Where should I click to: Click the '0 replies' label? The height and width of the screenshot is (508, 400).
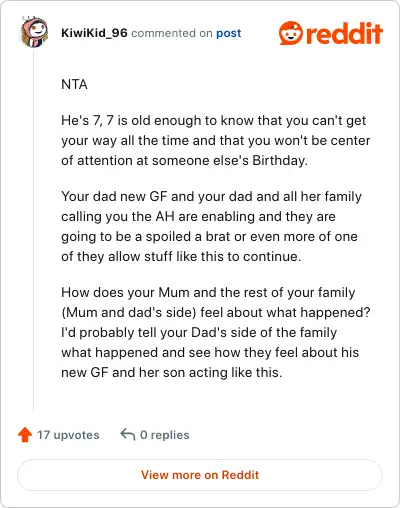coord(165,435)
